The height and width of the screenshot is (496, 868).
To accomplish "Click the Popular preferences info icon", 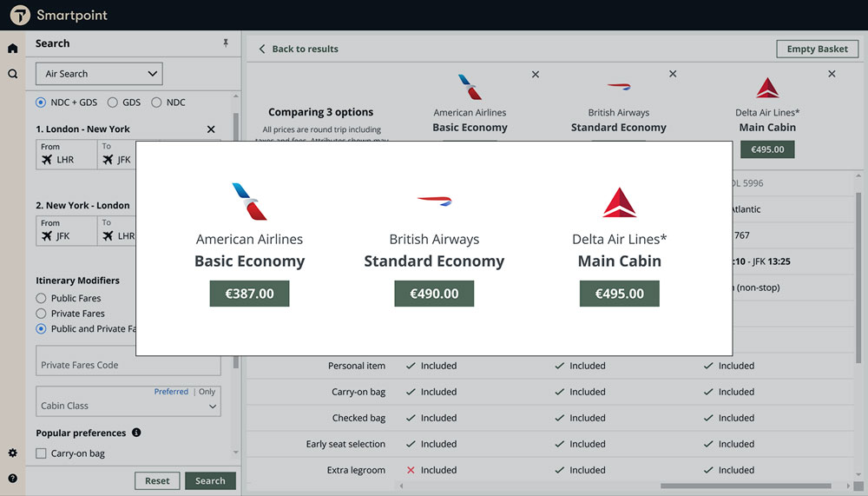I will pyautogui.click(x=136, y=433).
